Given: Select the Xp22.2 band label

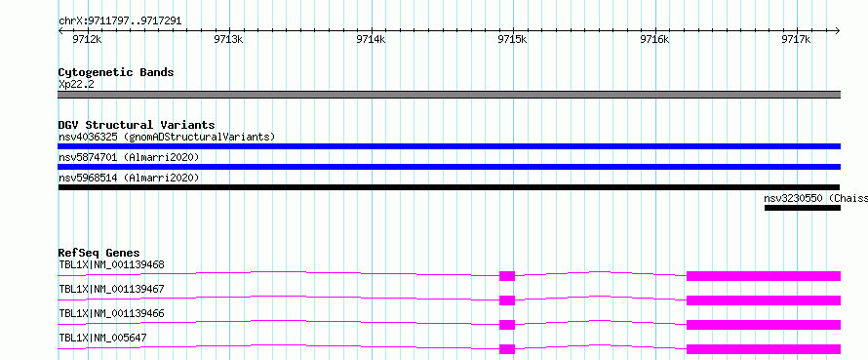Looking at the screenshot, I should click(76, 84).
